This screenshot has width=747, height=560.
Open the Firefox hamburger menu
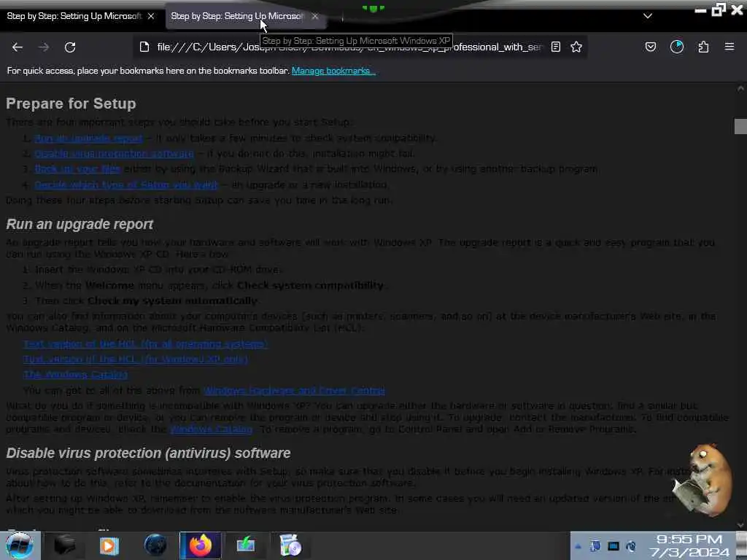(x=729, y=47)
